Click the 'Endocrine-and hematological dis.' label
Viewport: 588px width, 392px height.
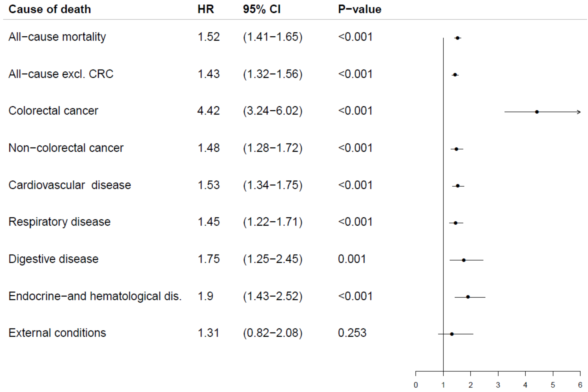[95, 296]
